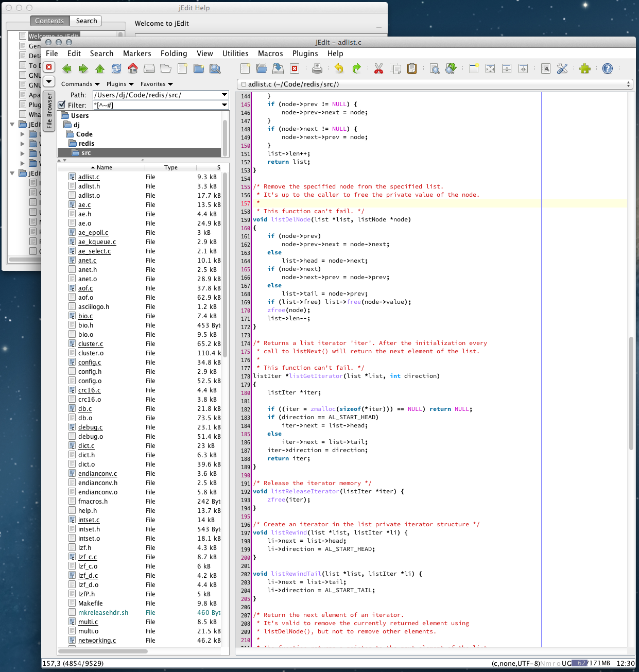Click the Print icon in the toolbar
The image size is (639, 672).
point(317,68)
